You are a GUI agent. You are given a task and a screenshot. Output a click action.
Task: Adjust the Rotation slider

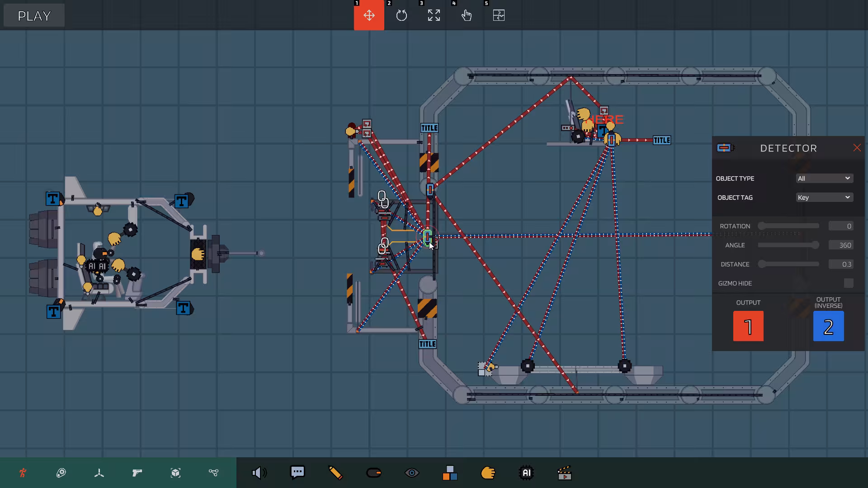[x=789, y=226]
